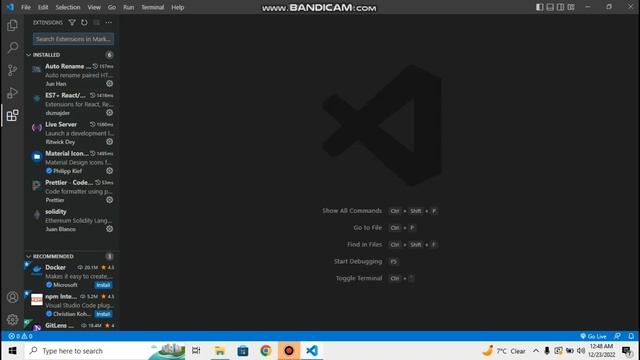Open the Terminal menu

pos(153,7)
